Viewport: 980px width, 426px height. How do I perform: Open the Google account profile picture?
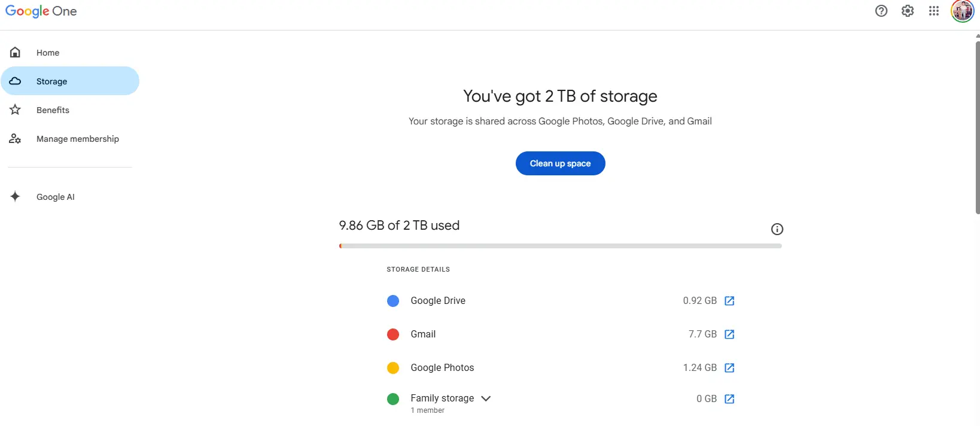tap(963, 11)
